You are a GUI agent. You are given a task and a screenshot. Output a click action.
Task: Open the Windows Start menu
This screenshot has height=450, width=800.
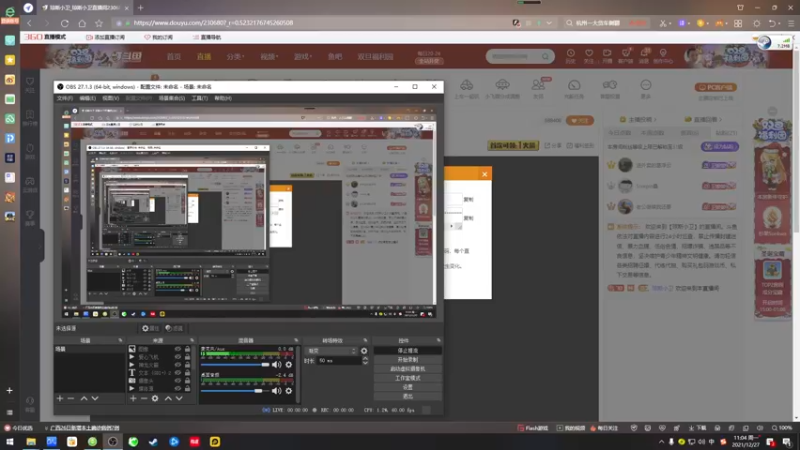10,441
